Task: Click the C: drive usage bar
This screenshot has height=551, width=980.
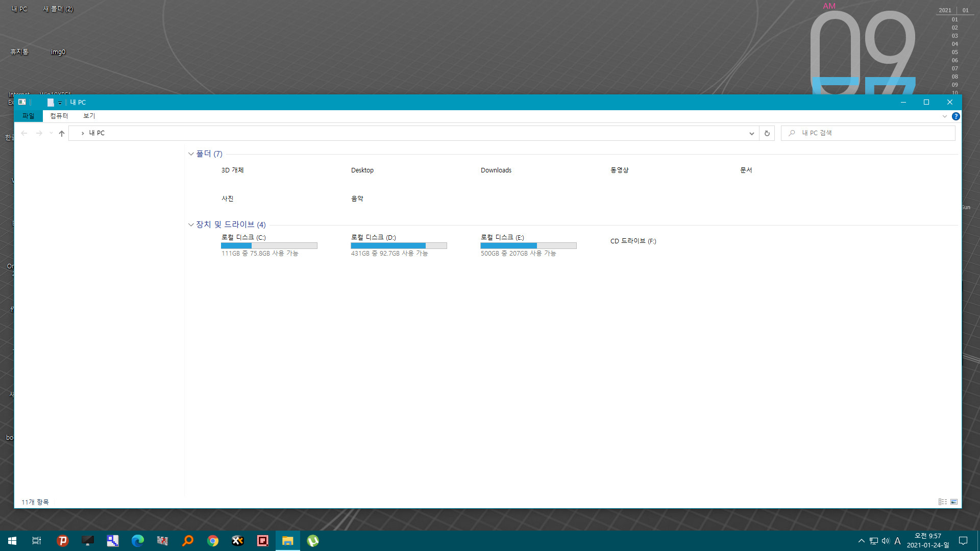Action: (269, 246)
